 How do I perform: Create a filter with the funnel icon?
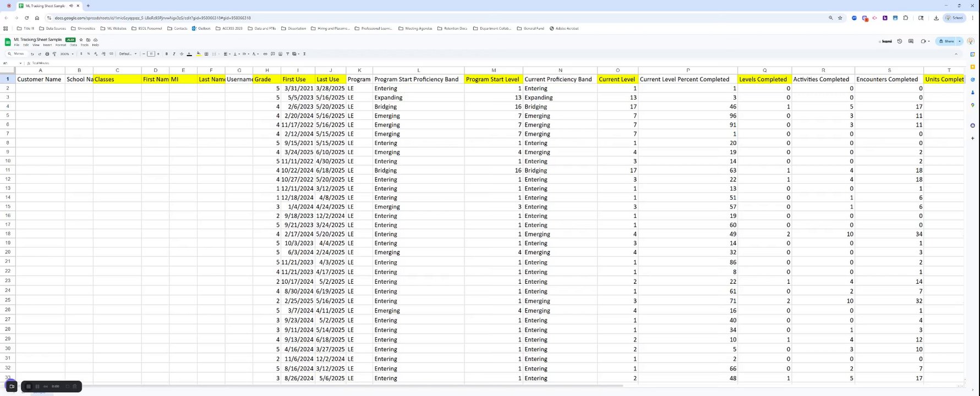287,54
